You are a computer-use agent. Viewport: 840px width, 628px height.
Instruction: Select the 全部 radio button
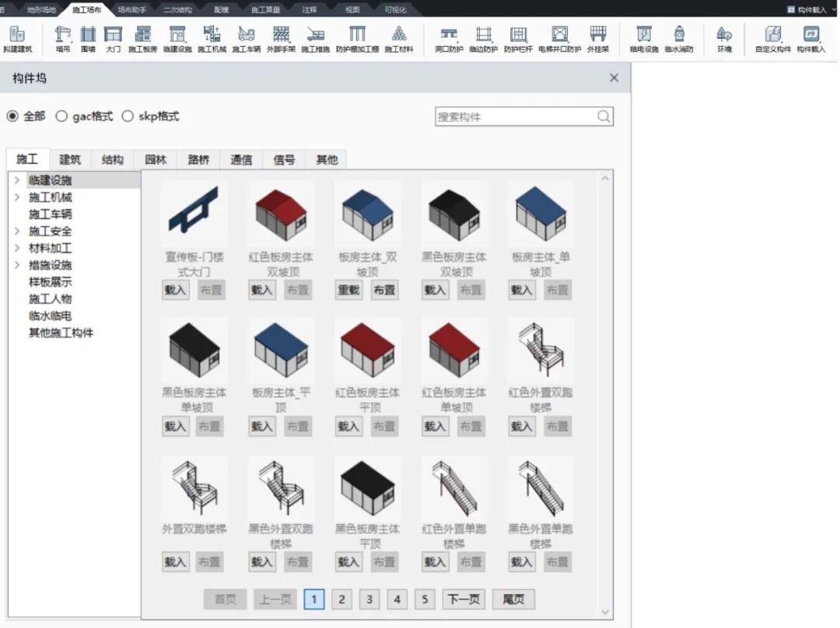(x=12, y=116)
